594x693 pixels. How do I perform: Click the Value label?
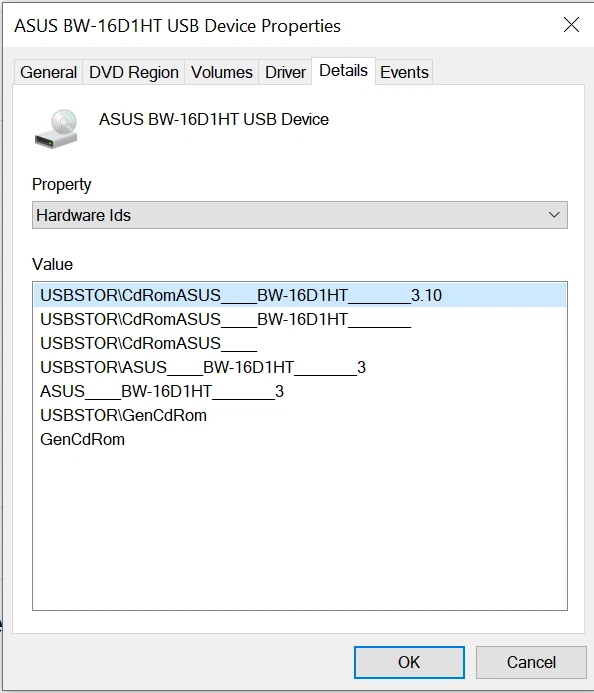point(53,264)
